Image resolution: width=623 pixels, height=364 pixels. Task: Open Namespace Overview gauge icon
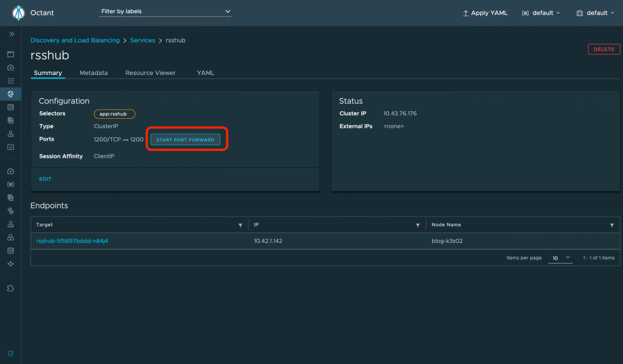(11, 67)
